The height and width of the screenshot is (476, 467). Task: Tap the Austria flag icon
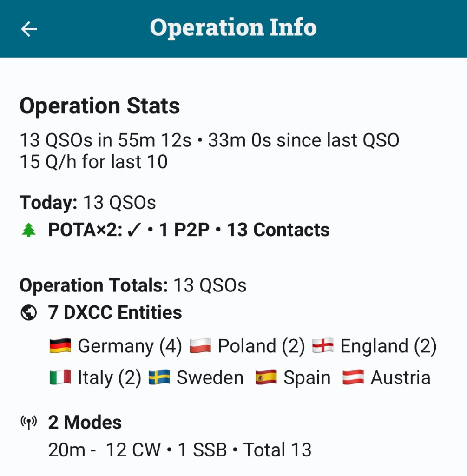pyautogui.click(x=353, y=378)
